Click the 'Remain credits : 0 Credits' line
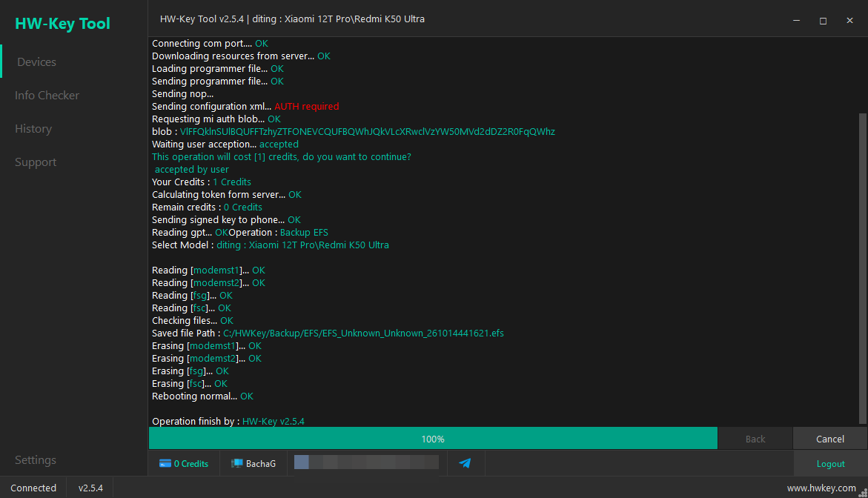Screen dimensions: 868x498 coord(207,207)
